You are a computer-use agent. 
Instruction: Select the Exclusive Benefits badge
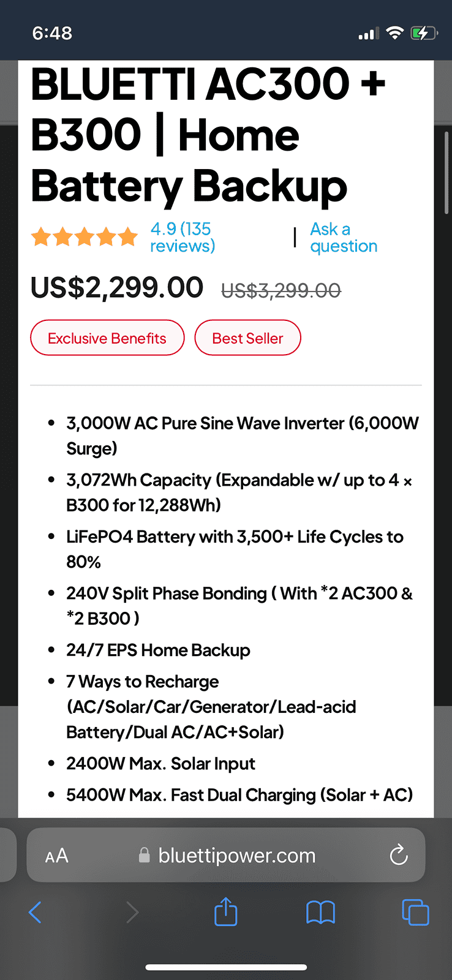point(107,337)
